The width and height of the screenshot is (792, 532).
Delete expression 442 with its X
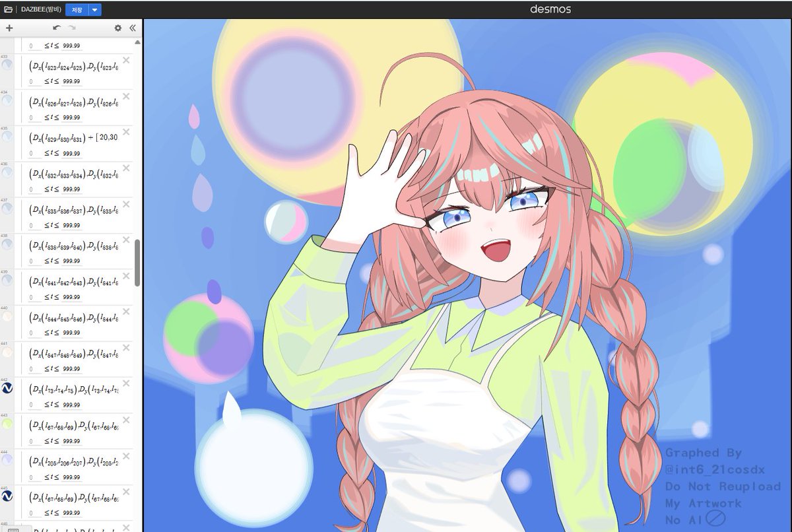(126, 384)
